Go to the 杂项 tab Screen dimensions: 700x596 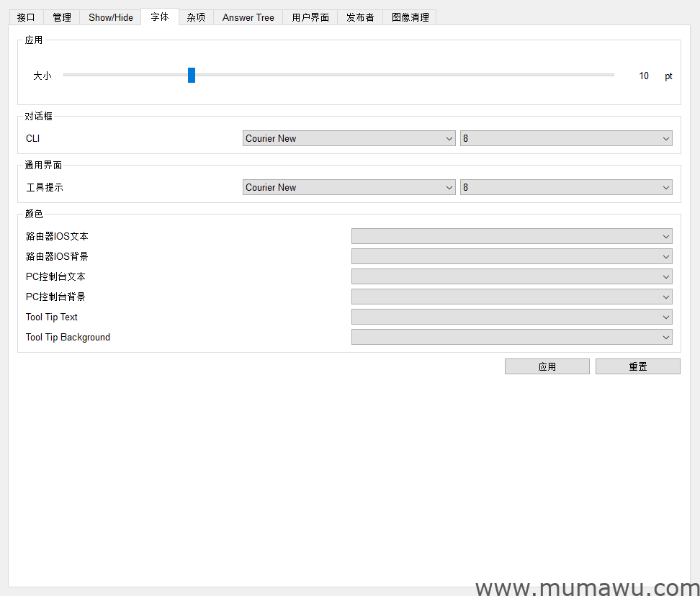pyautogui.click(x=196, y=17)
